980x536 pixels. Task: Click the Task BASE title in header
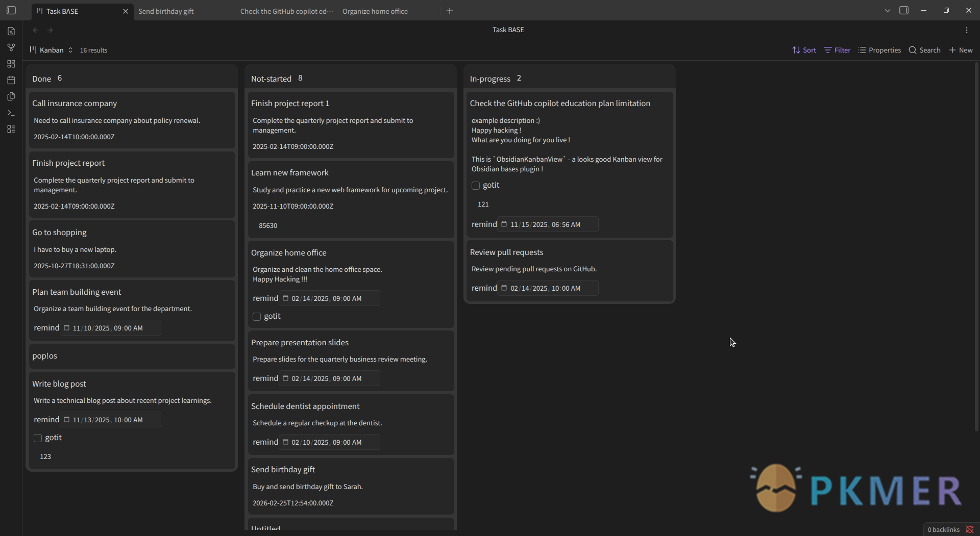click(x=508, y=30)
